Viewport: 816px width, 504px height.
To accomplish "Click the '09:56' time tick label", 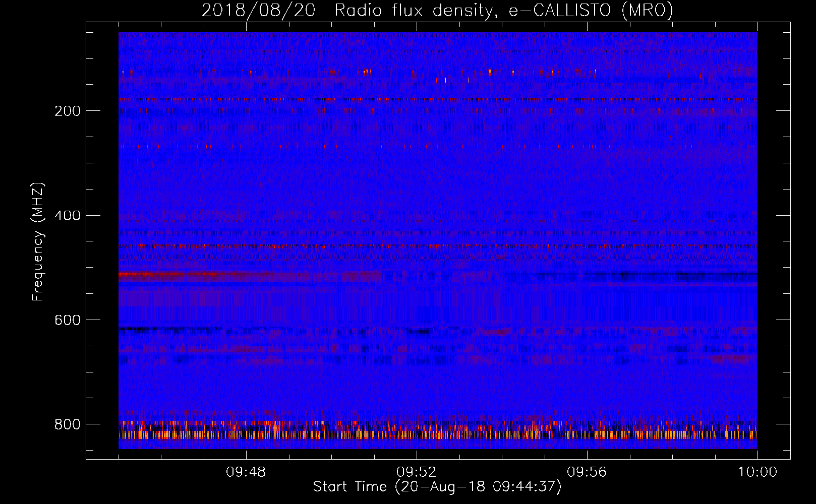I will (587, 472).
